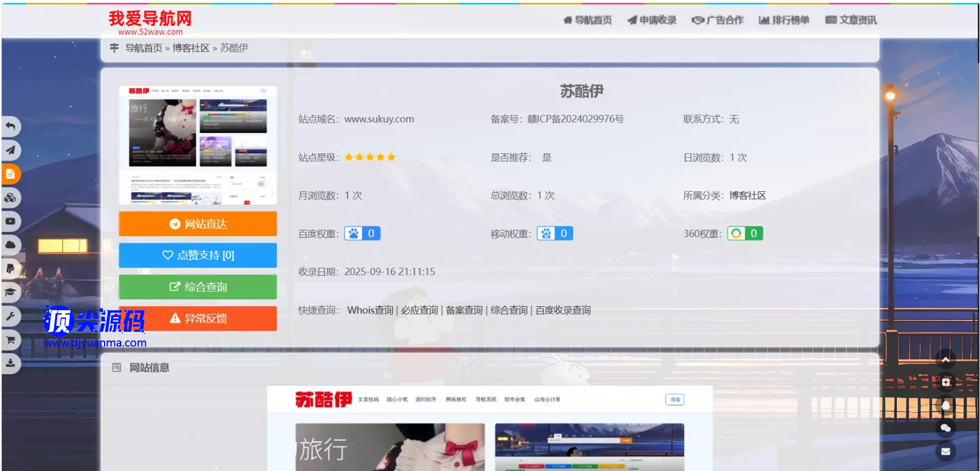Click the video play sidebar icon
Screen dimensions: 980x471
click(x=10, y=221)
